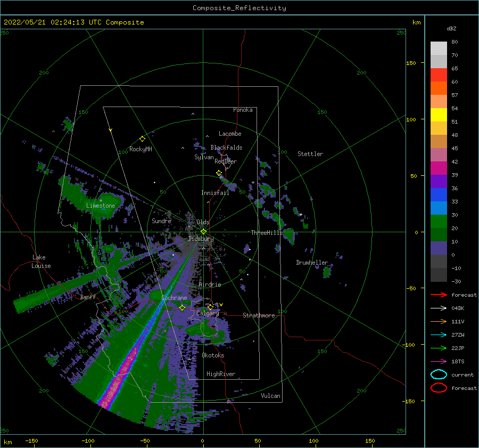Screen dimensions: 479x448
Task: Click the RockyMH text label
Action: click(x=141, y=149)
